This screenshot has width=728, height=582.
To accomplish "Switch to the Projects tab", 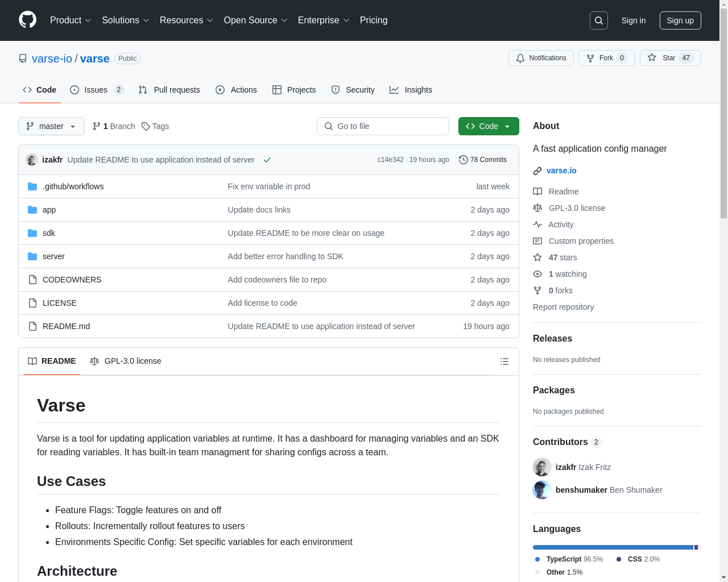I will pyautogui.click(x=294, y=90).
